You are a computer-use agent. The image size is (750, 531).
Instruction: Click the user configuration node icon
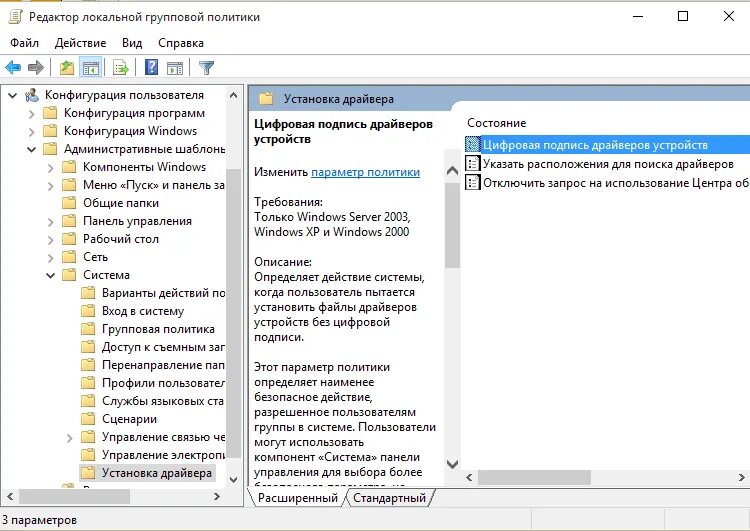pyautogui.click(x=32, y=95)
